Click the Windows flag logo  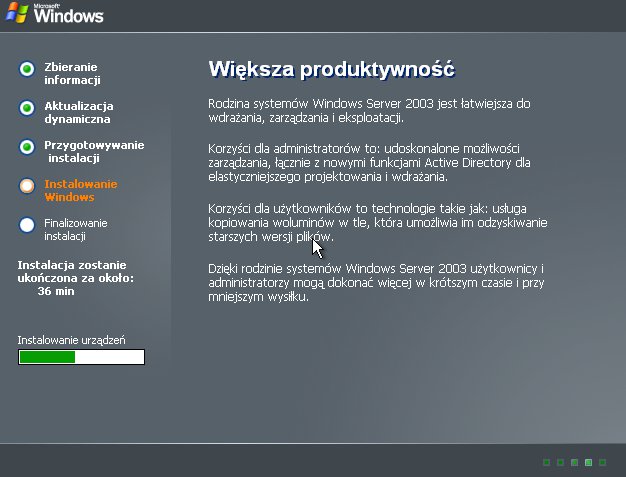click(x=16, y=12)
